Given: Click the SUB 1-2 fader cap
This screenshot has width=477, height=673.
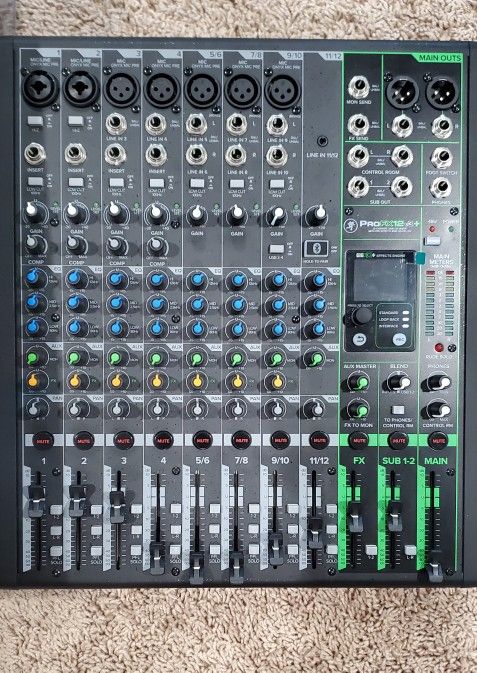Looking at the screenshot, I should click(395, 517).
